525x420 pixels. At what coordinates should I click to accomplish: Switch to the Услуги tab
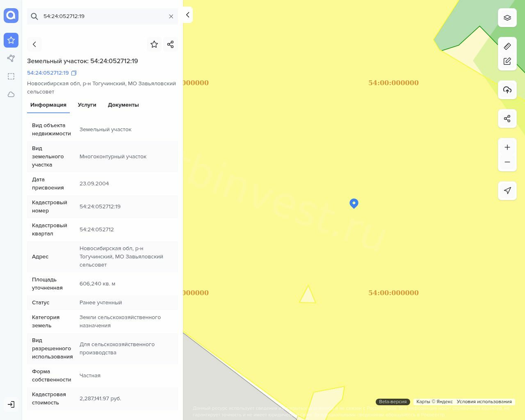[x=87, y=105]
